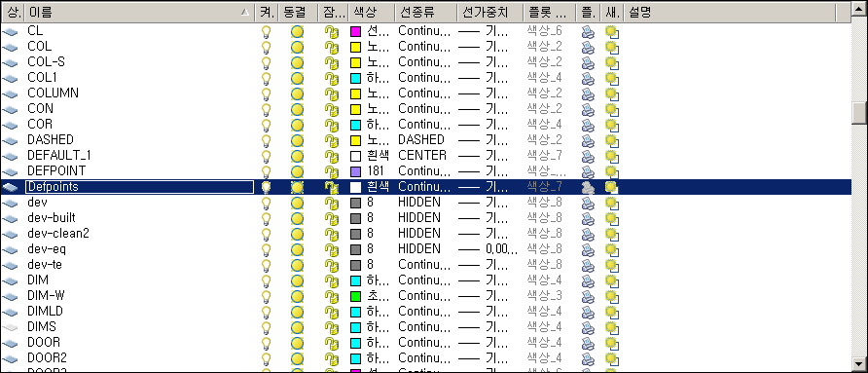Toggle plot printer icon for layer CL

[588, 31]
